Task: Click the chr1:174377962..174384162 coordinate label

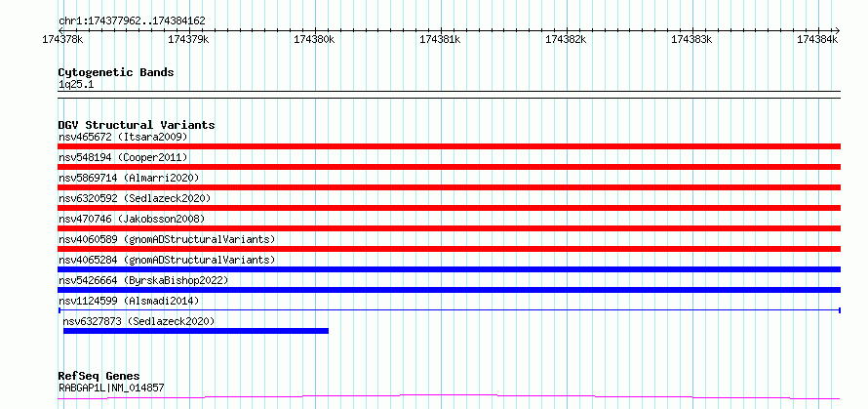Action: point(132,21)
